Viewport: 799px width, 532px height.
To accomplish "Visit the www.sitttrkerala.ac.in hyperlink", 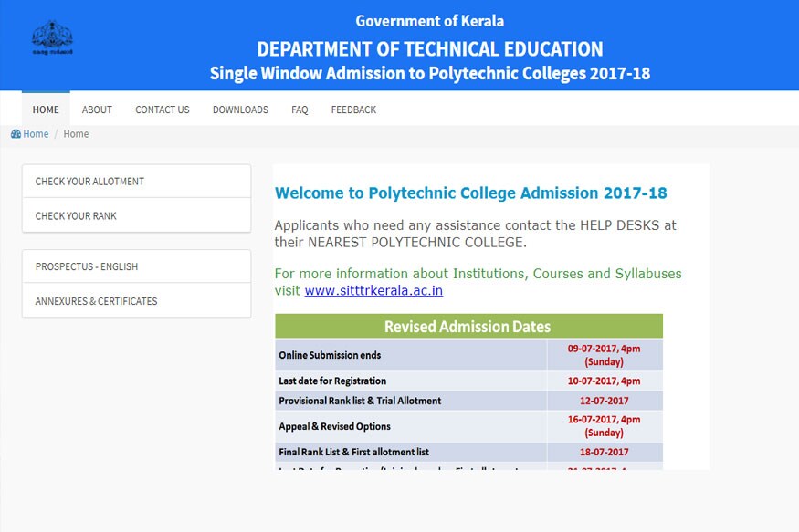I will [x=373, y=291].
